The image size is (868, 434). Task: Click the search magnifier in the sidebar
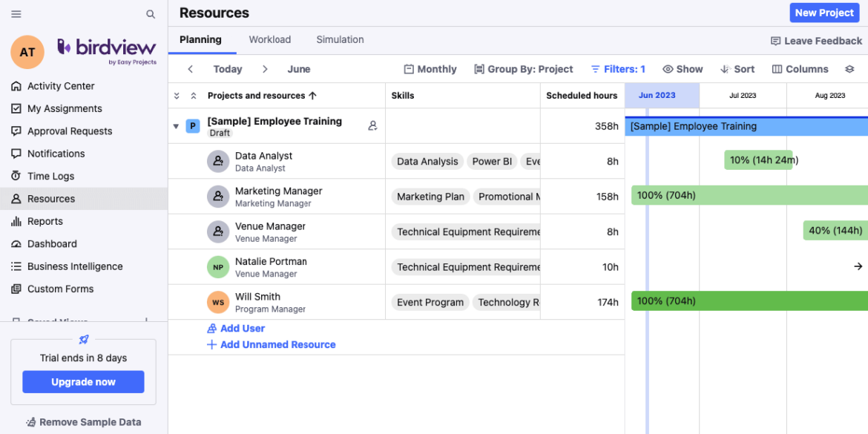151,13
